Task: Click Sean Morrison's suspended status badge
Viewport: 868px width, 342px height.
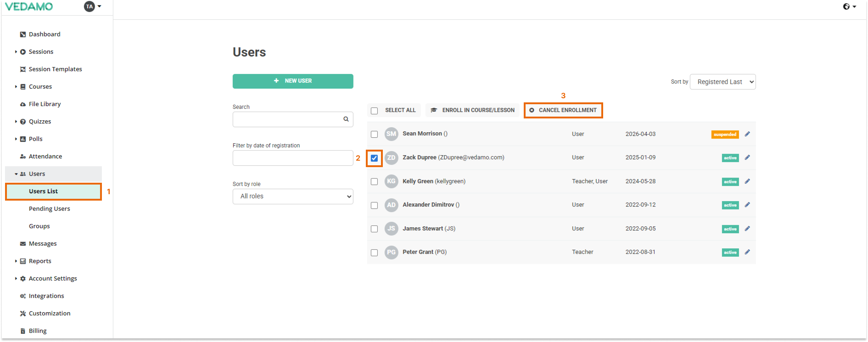Action: point(725,135)
